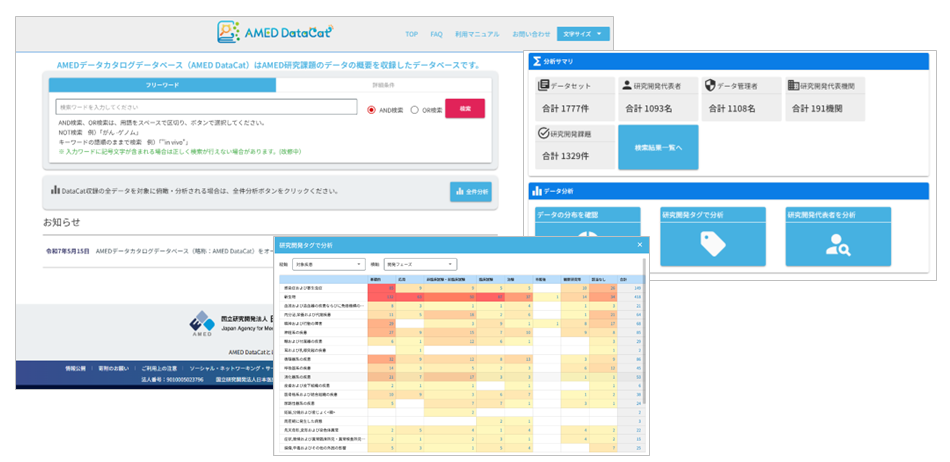
Task: Switch to the フリーワード tab
Action: (162, 85)
